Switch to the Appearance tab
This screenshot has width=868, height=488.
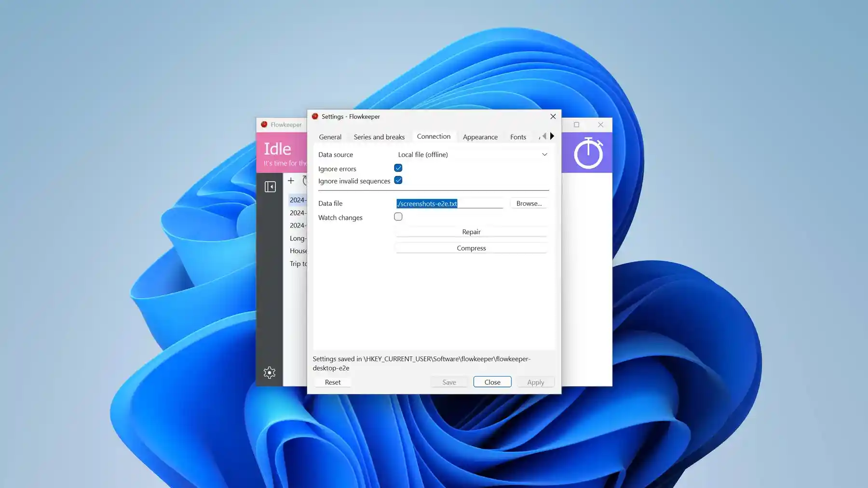pos(480,137)
